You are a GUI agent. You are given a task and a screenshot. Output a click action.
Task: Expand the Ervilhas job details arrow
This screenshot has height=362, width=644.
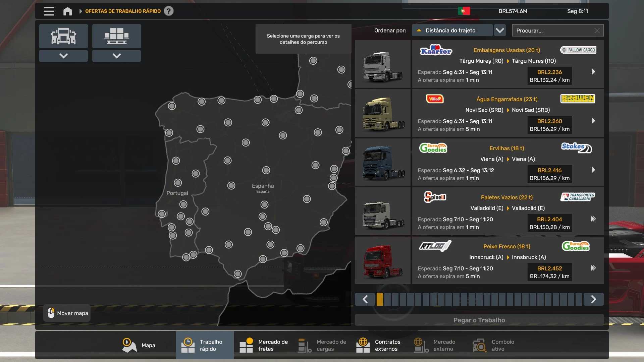[593, 170]
